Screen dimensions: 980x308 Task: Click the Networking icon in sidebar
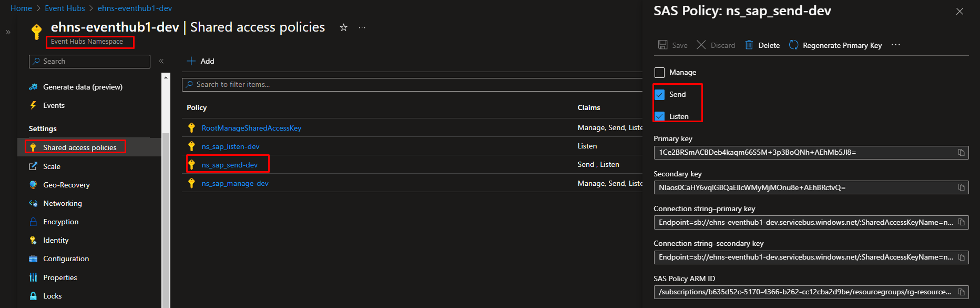(33, 203)
